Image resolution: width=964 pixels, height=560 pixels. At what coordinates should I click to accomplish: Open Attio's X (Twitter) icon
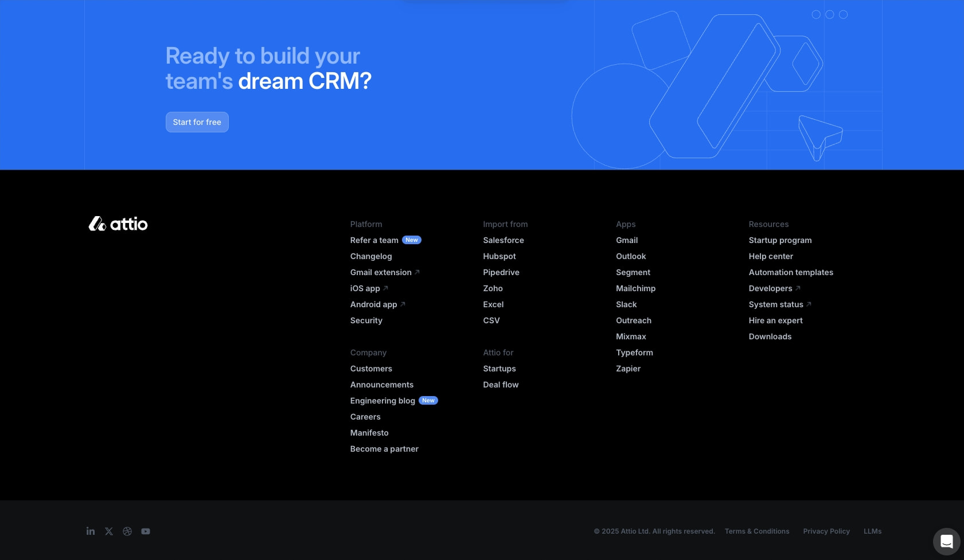[109, 531]
